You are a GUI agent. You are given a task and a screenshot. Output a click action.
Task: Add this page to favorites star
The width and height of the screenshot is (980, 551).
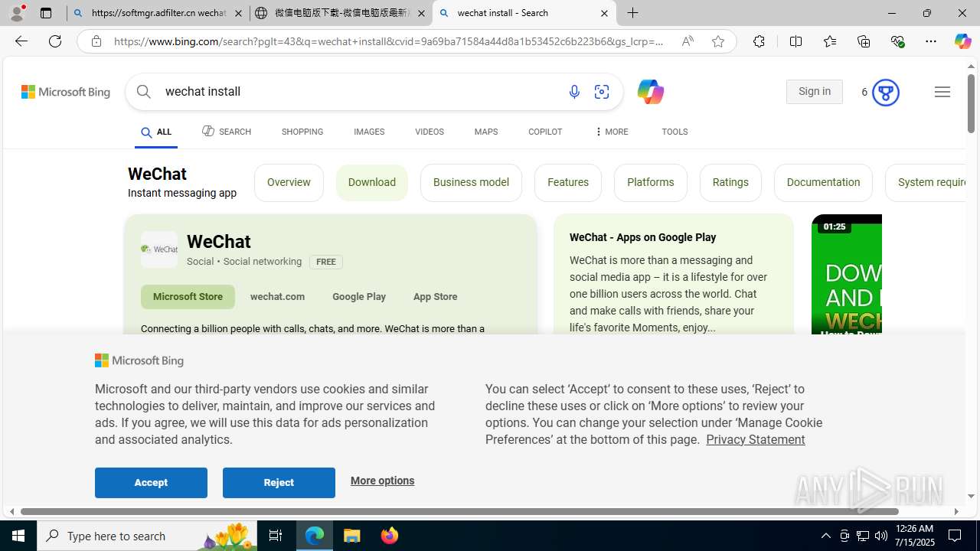tap(718, 41)
